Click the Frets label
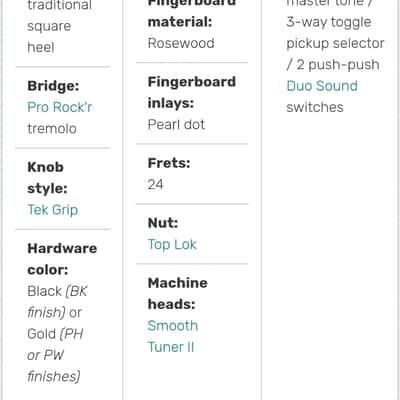Viewport: 400px width, 400px height. (169, 163)
